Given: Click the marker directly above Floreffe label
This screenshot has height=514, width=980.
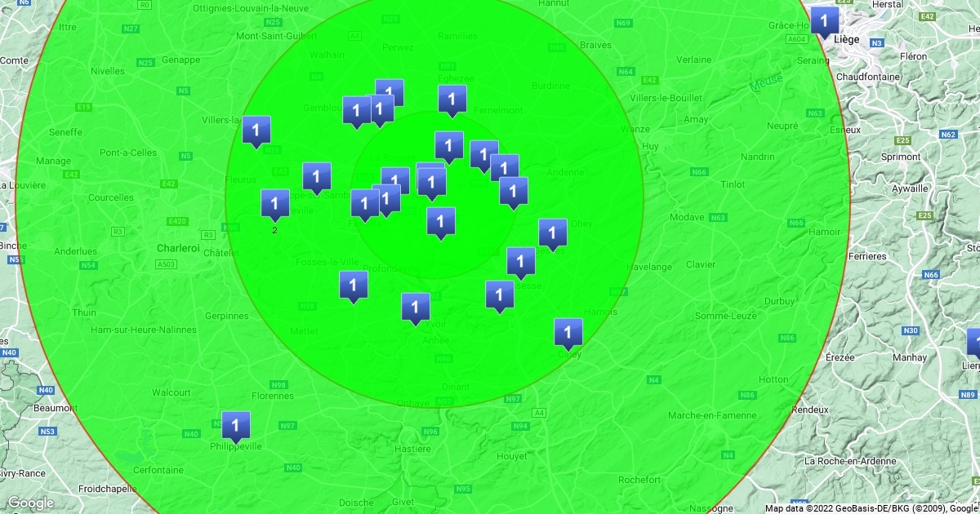Looking at the screenshot, I should [x=365, y=206].
